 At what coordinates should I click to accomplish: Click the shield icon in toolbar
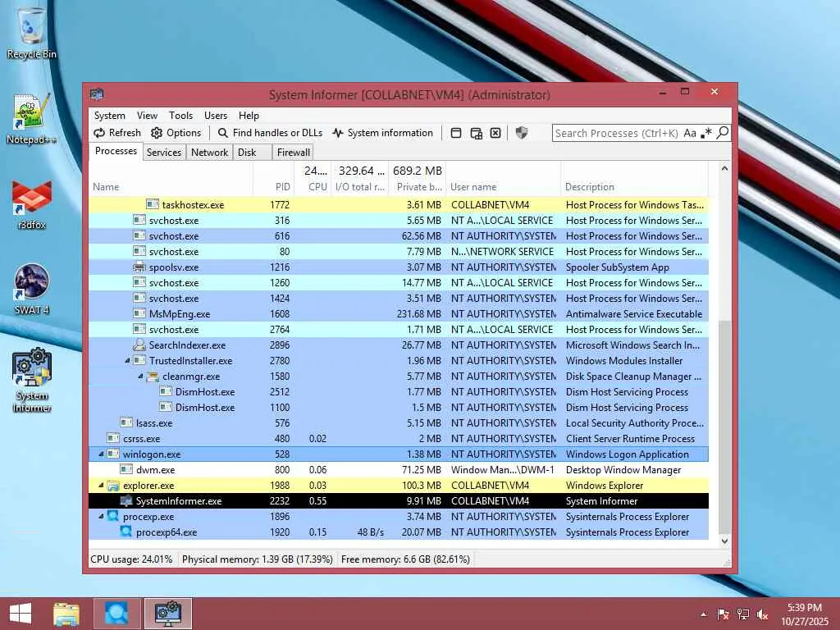click(x=521, y=133)
